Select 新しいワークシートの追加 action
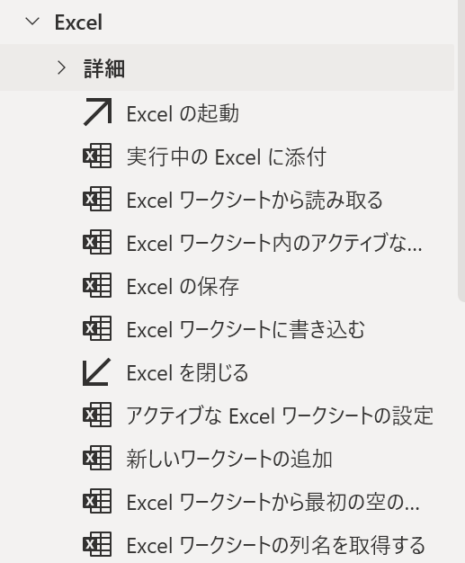The width and height of the screenshot is (465, 563). pos(227,458)
